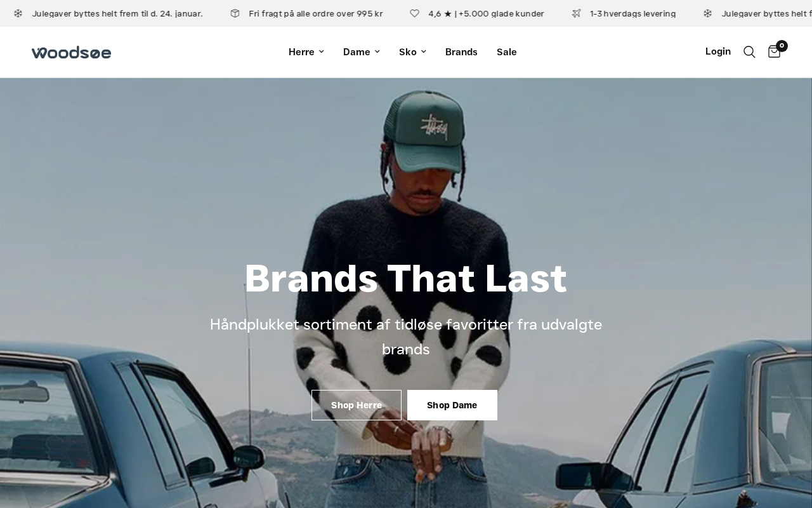812x508 pixels.
Task: Open the shopping bag cart icon
Action: coord(774,52)
